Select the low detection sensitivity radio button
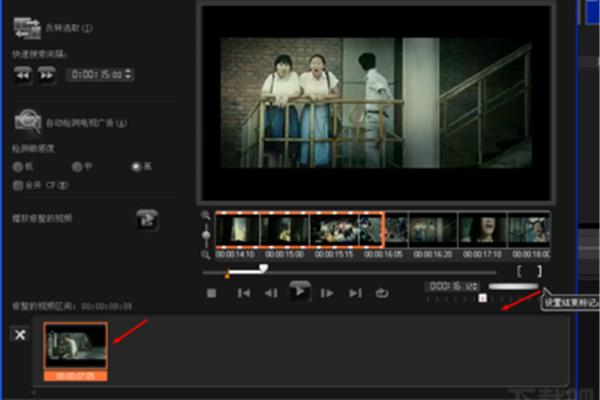 pos(18,167)
